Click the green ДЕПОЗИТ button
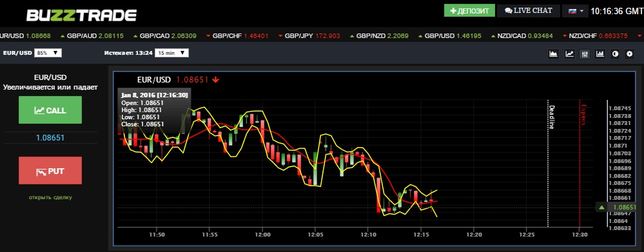This screenshot has width=644, height=252. click(469, 11)
